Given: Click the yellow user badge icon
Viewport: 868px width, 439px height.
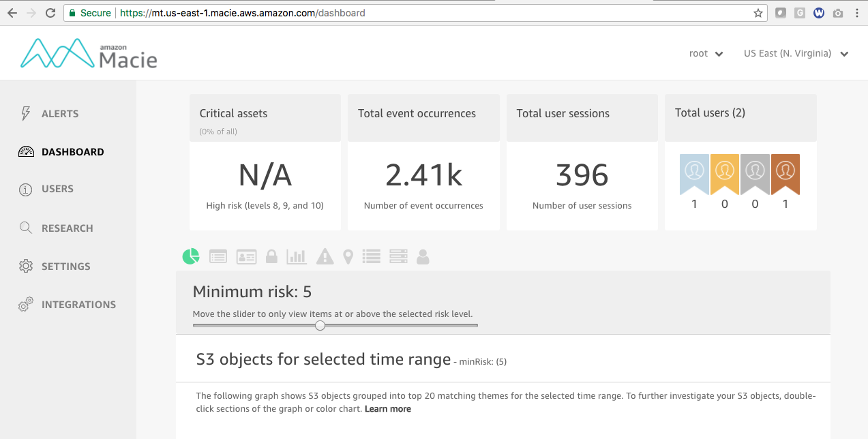Looking at the screenshot, I should coord(725,175).
